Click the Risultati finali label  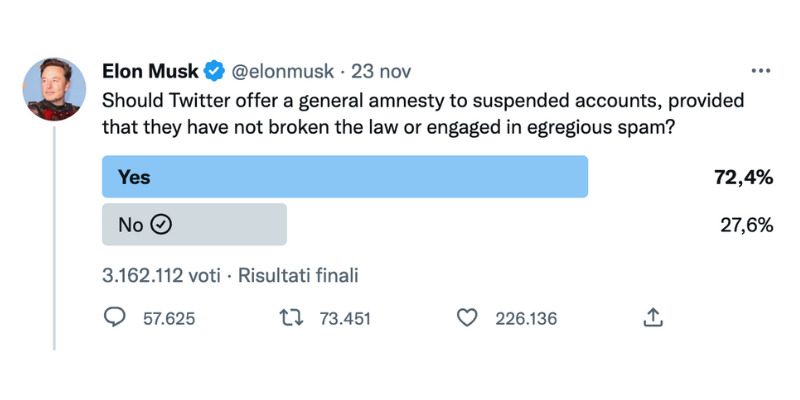pyautogui.click(x=298, y=274)
